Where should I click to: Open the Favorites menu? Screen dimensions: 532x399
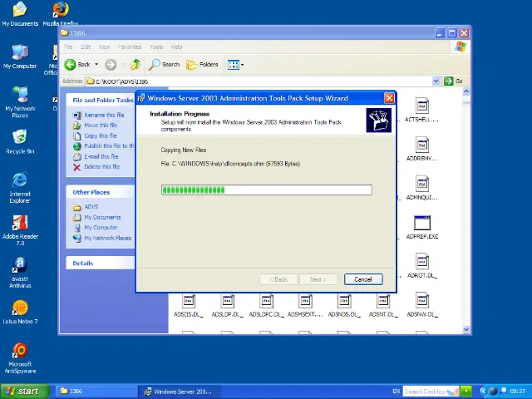pos(130,47)
